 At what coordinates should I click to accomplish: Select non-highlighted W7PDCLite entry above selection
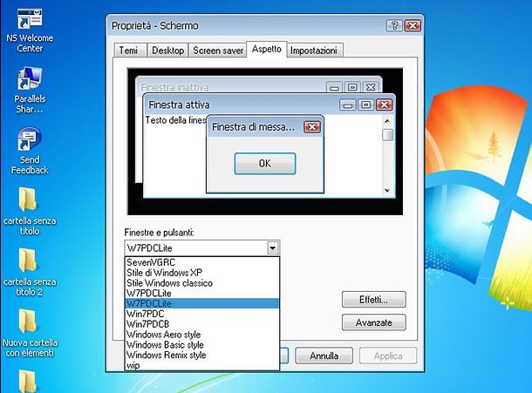[x=202, y=294]
